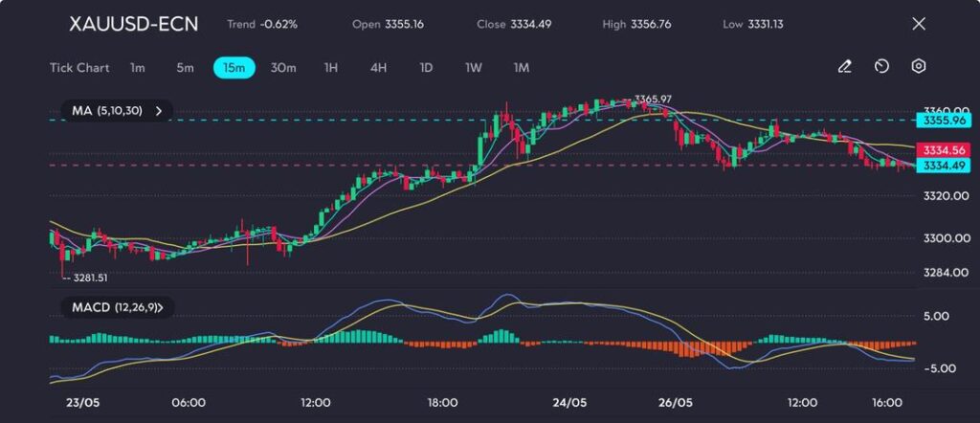Viewport: 980px width, 423px height.
Task: Switch to Tick Chart view
Action: [79, 68]
